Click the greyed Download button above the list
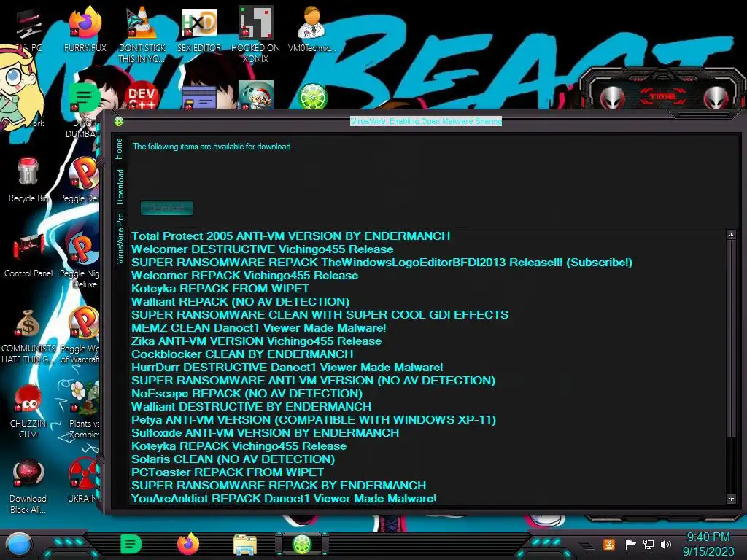 pos(167,208)
